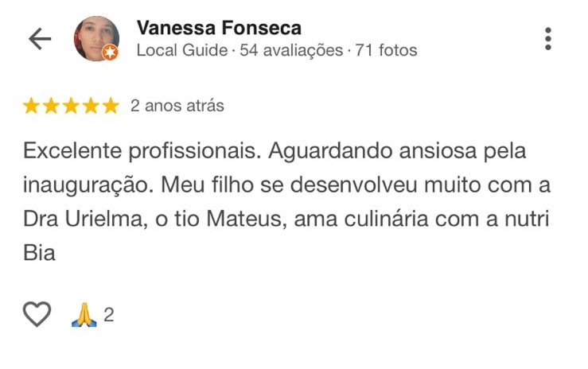
Task: Open the three-dot more options menu
Action: coord(547,39)
